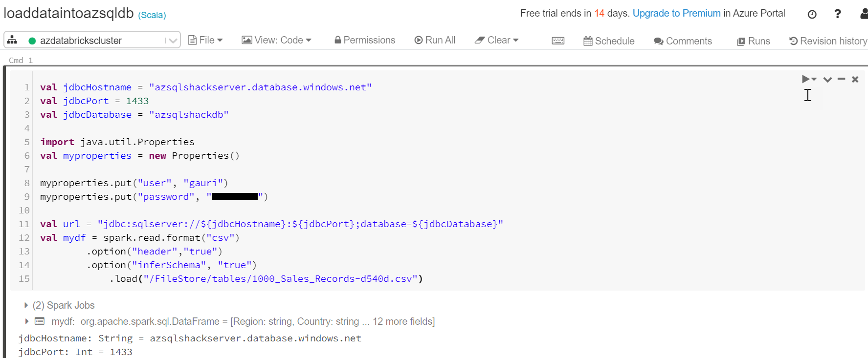The height and width of the screenshot is (358, 868).
Task: Delete the cell with X icon
Action: coord(855,79)
